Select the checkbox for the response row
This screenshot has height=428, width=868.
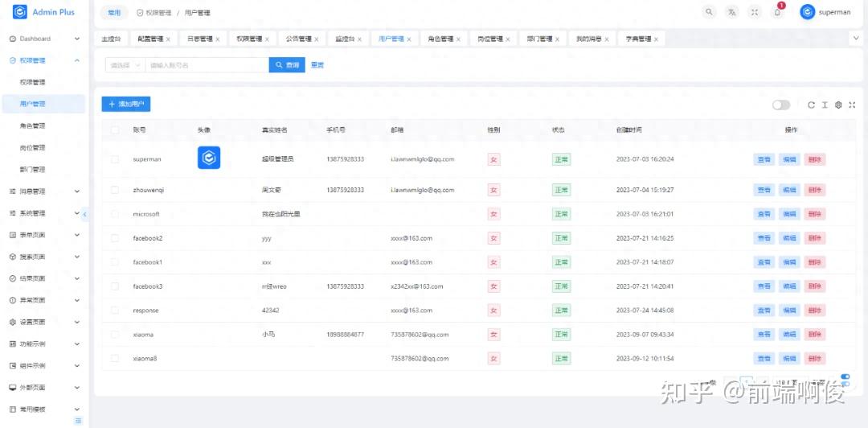[115, 311]
